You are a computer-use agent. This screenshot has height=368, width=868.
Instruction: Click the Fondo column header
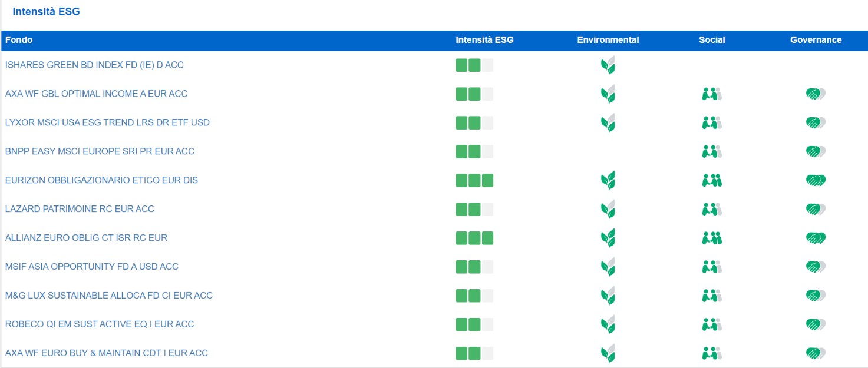[x=19, y=40]
